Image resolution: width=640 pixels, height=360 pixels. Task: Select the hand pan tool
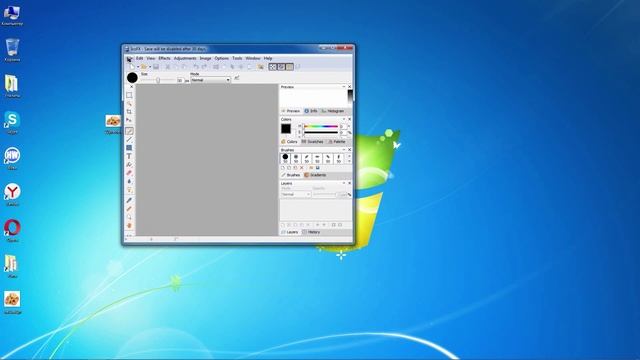(129, 226)
